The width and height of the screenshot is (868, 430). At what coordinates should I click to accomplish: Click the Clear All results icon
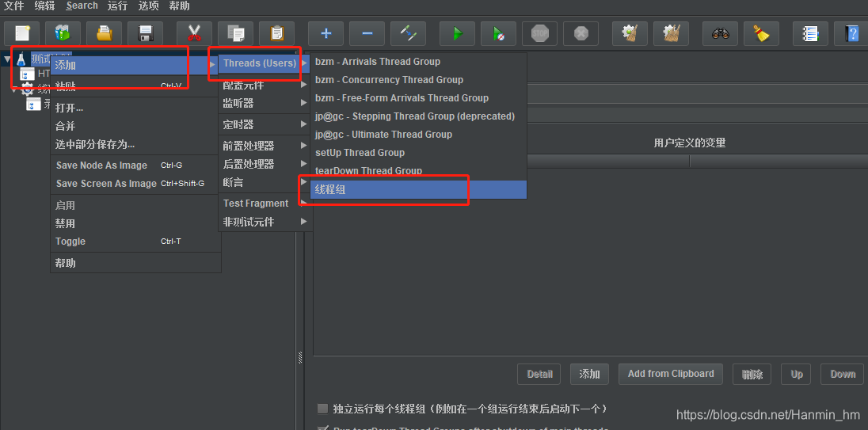pos(671,34)
